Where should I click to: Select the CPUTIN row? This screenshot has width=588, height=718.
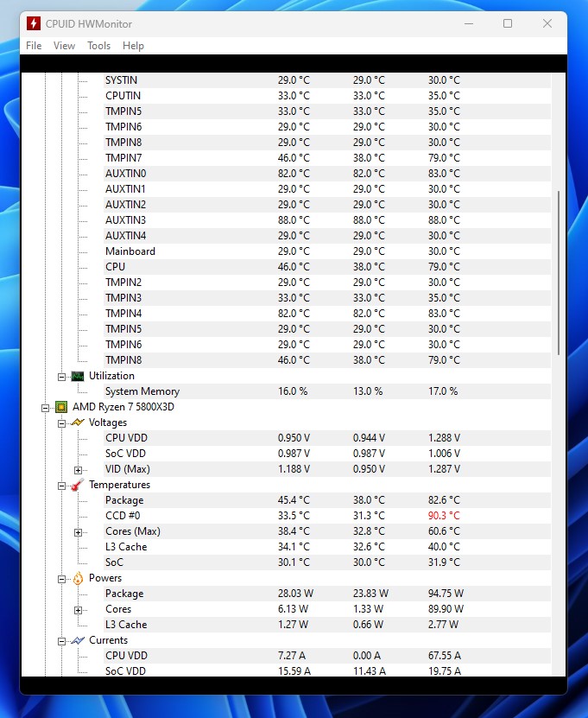tap(327, 96)
